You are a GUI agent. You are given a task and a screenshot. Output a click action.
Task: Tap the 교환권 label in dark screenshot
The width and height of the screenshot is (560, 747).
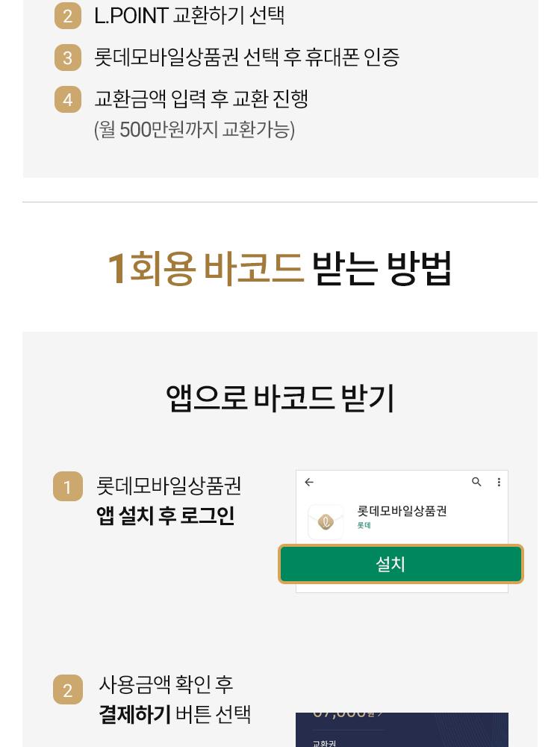324,743
